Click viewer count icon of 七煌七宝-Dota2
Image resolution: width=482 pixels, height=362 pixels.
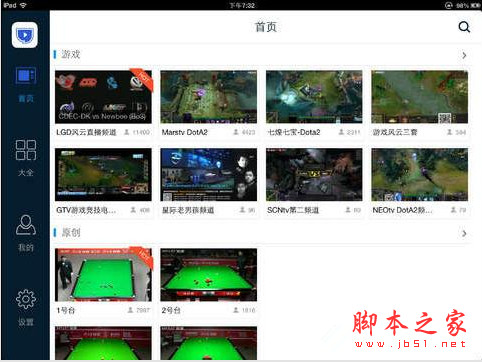[341, 132]
